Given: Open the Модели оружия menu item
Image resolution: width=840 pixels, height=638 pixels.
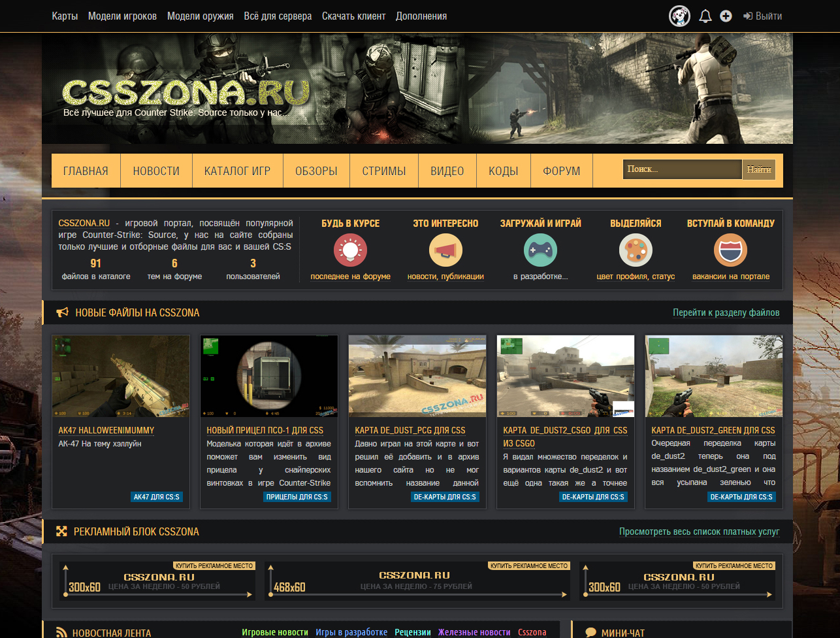Looking at the screenshot, I should click(201, 16).
